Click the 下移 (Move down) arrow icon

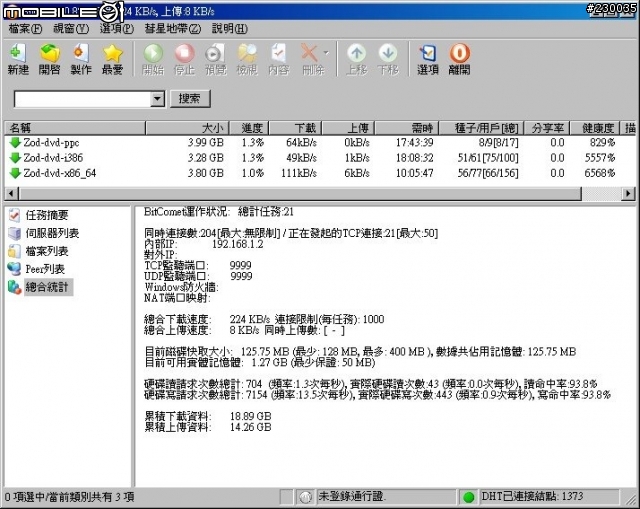(388, 59)
